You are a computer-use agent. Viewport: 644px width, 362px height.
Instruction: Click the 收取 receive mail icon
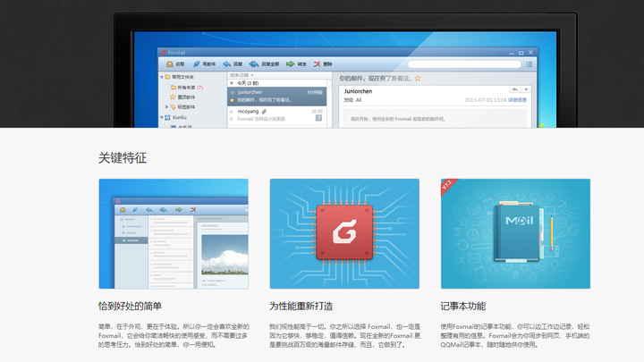tap(170, 64)
